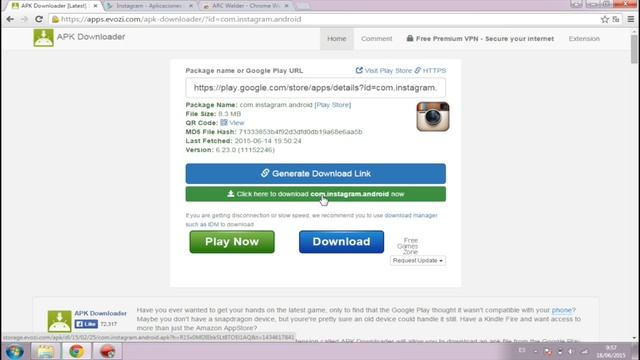The height and width of the screenshot is (360, 640).
Task: Click the HTTPS link
Action: [431, 71]
